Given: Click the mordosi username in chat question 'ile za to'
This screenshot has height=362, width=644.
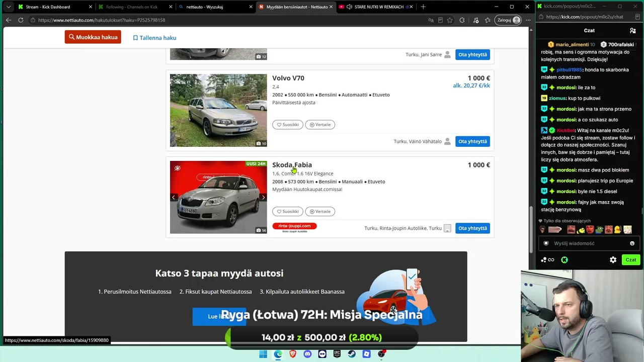Looking at the screenshot, I should (566, 88).
